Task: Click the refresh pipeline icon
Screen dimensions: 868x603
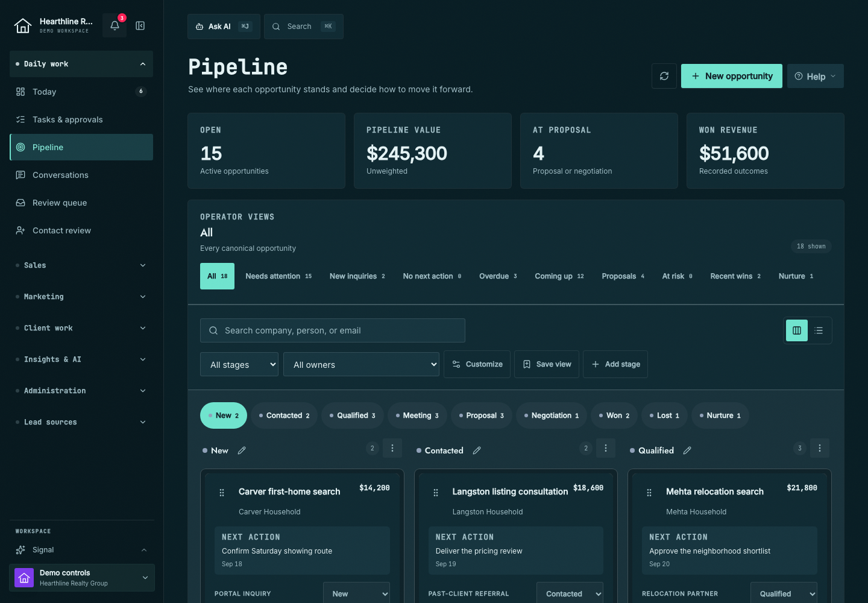Action: (664, 76)
